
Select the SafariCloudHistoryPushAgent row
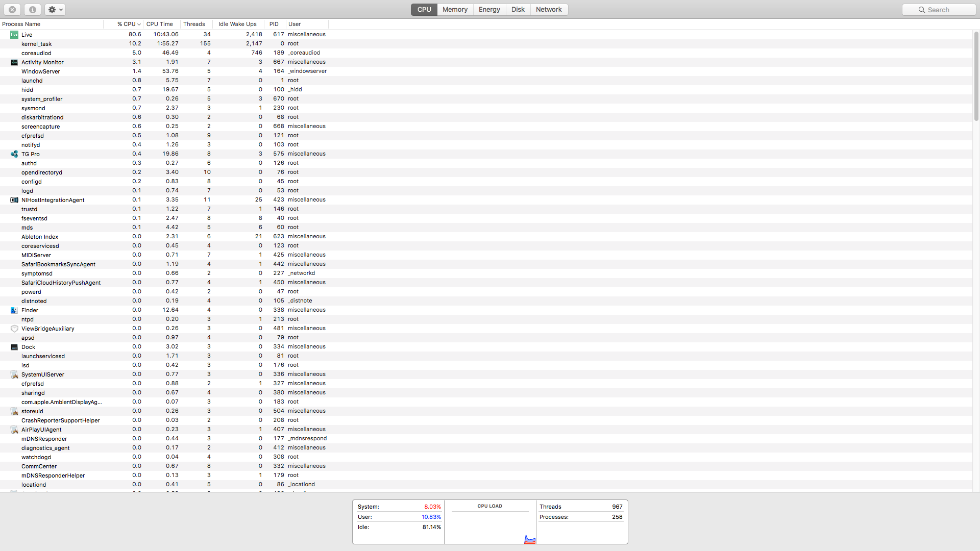[x=486, y=283]
